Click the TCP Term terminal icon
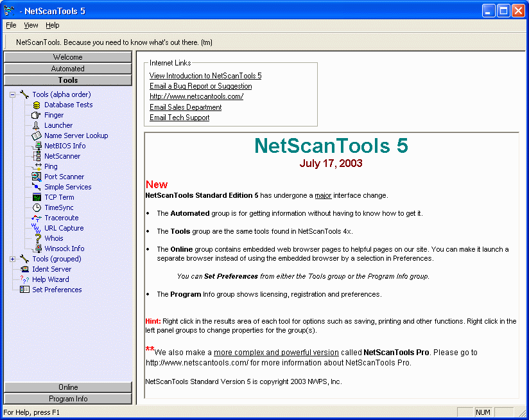 click(x=37, y=197)
